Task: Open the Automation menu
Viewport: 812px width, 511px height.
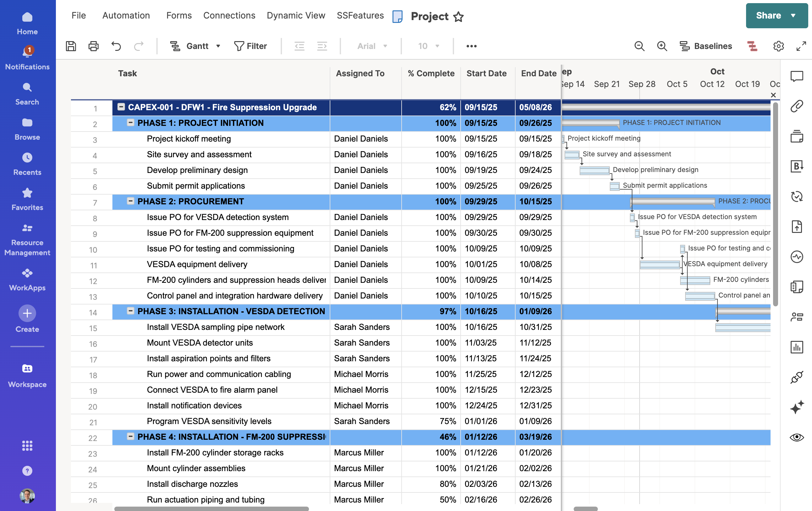Action: tap(126, 15)
